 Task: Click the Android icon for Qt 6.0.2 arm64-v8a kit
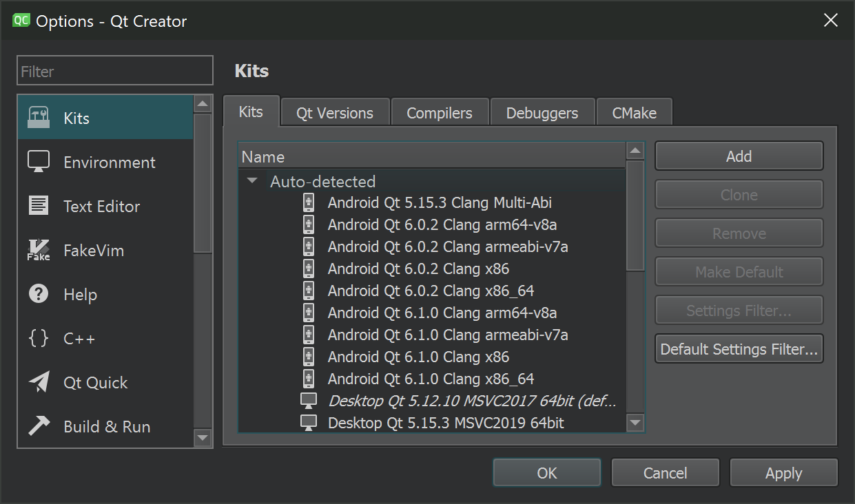click(x=309, y=224)
